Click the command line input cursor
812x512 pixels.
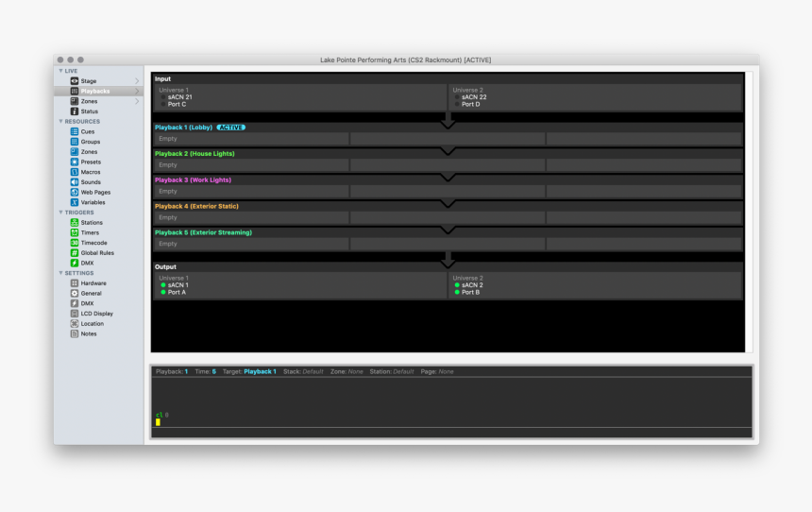(158, 422)
